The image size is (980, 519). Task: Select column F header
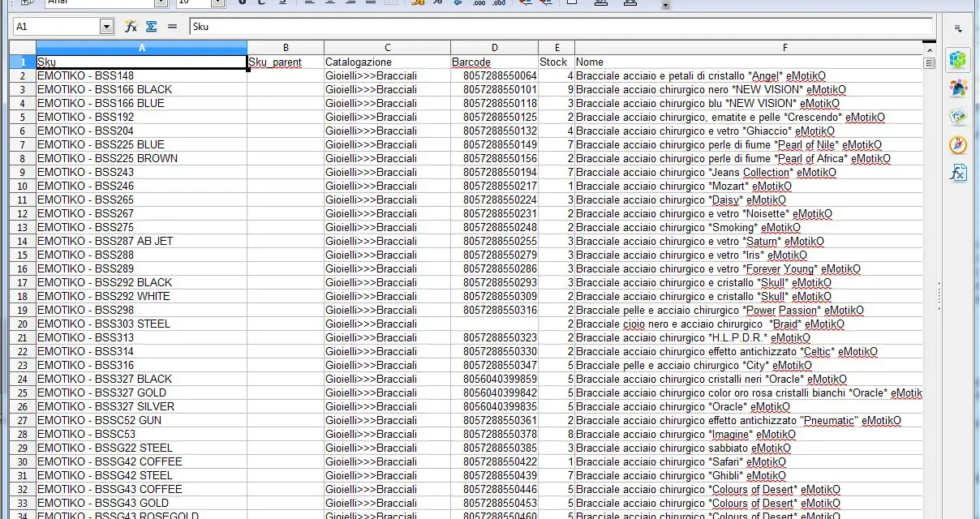(x=748, y=48)
